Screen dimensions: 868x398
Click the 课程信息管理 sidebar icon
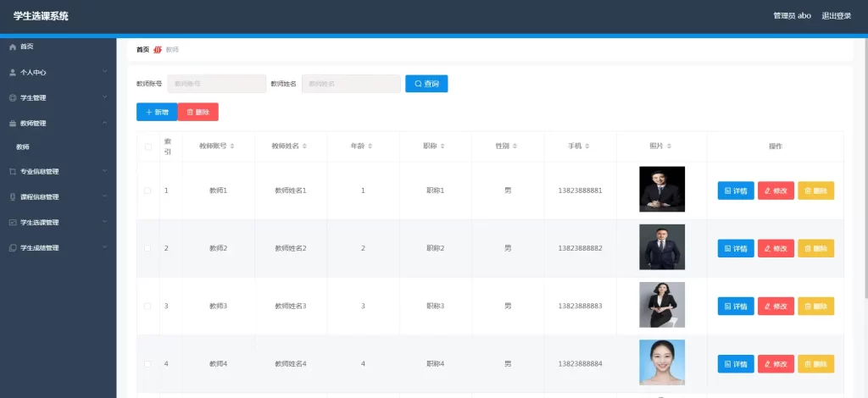coord(12,197)
